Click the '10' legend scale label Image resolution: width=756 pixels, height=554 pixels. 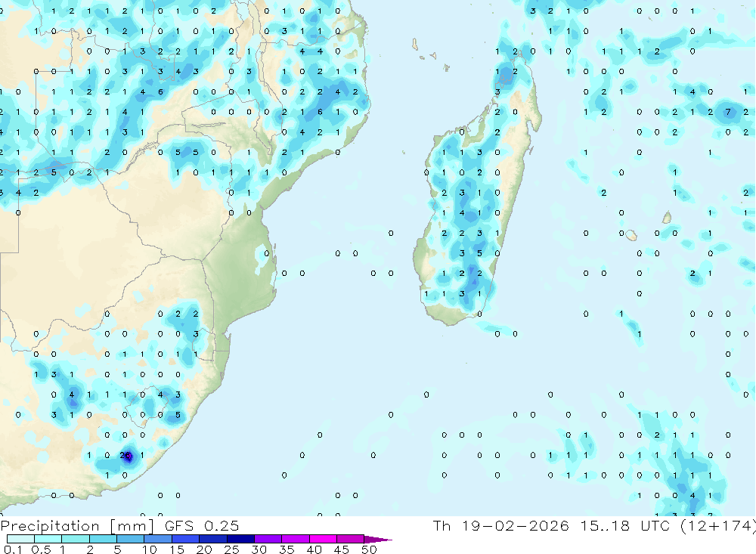(x=150, y=549)
